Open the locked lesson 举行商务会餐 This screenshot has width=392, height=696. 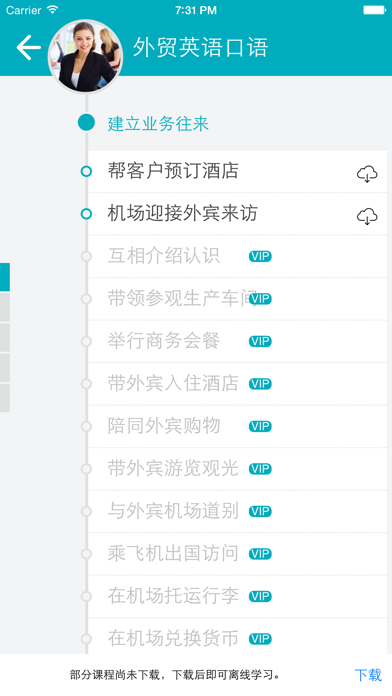(x=238, y=341)
